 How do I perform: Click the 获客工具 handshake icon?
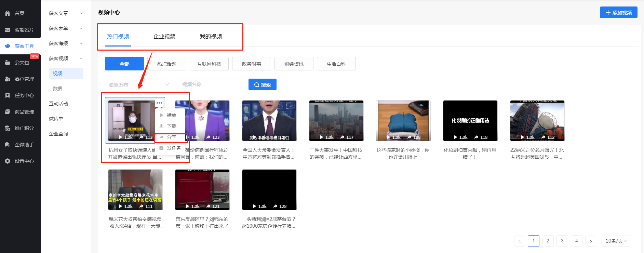[x=8, y=46]
